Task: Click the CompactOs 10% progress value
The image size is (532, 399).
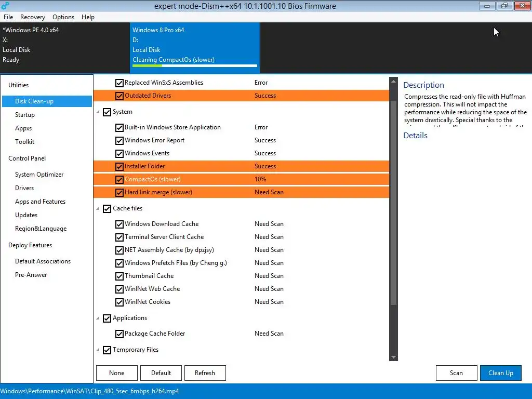Action: click(x=260, y=179)
